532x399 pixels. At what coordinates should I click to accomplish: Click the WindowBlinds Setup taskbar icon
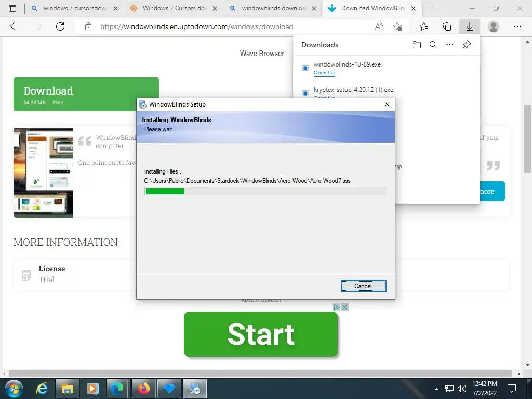coord(195,389)
